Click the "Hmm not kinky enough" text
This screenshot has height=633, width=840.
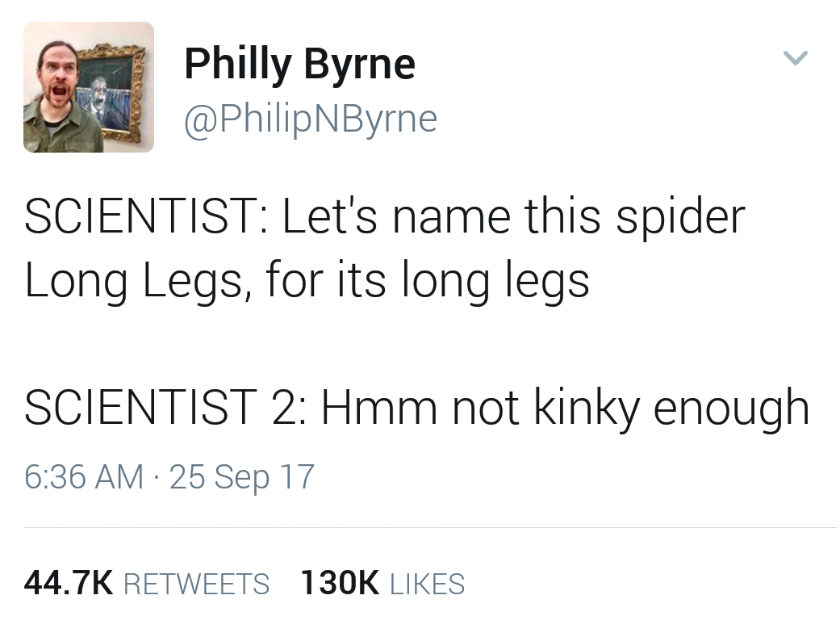(565, 408)
